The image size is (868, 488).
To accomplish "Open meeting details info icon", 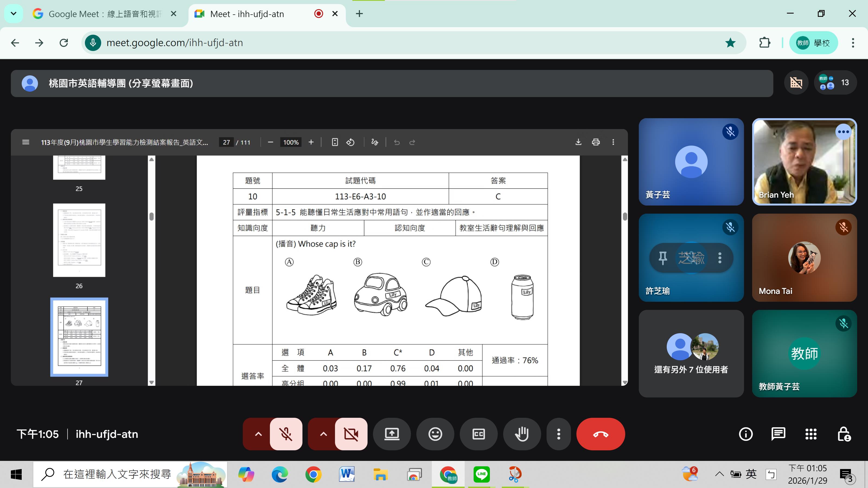I will tap(745, 434).
